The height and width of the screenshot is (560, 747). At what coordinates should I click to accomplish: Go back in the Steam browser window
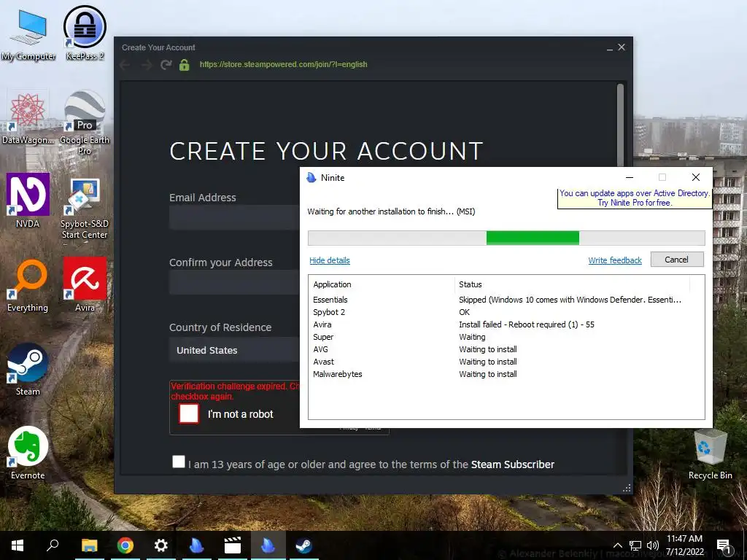click(125, 64)
